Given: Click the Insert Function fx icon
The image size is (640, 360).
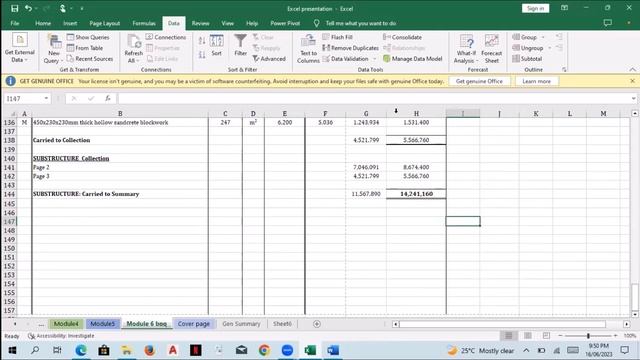Looking at the screenshot, I should (x=108, y=98).
